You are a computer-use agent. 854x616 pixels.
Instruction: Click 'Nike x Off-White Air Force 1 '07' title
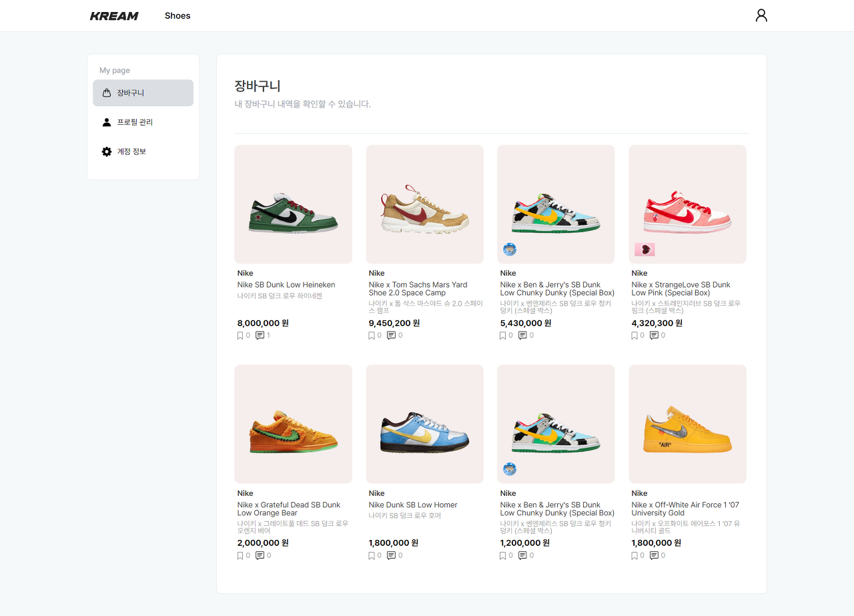click(x=685, y=509)
